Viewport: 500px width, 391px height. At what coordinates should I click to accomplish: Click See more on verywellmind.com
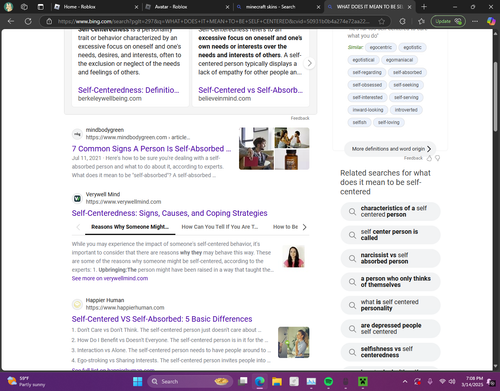pyautogui.click(x=110, y=278)
